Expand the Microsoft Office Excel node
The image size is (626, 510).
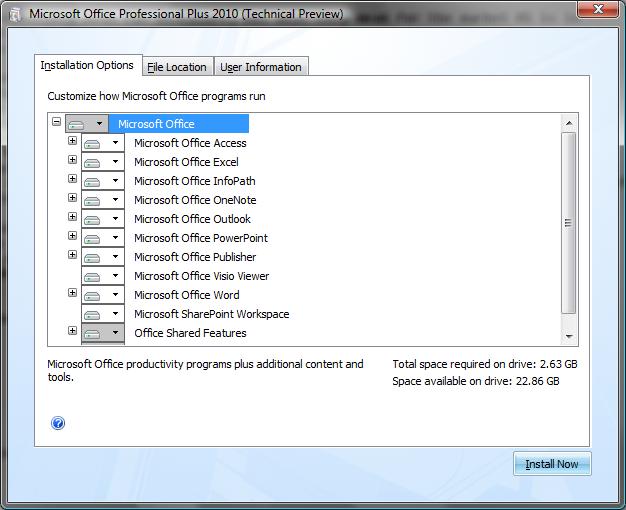click(72, 160)
